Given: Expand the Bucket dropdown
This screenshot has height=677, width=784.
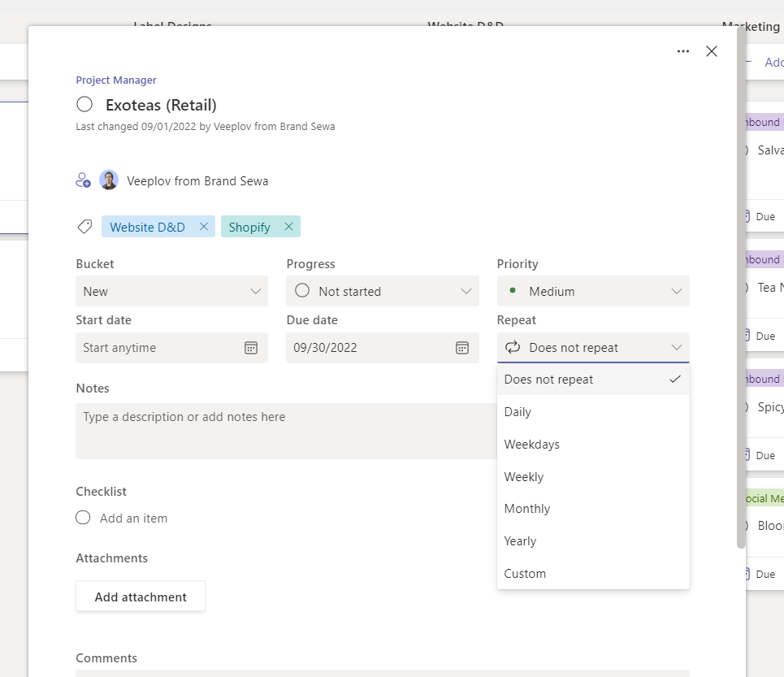Looking at the screenshot, I should point(171,291).
